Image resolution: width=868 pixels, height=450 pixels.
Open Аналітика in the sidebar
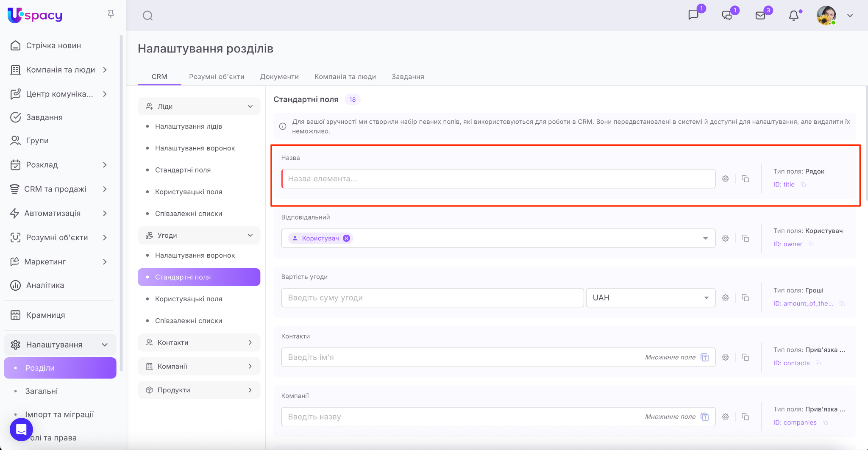pos(45,285)
